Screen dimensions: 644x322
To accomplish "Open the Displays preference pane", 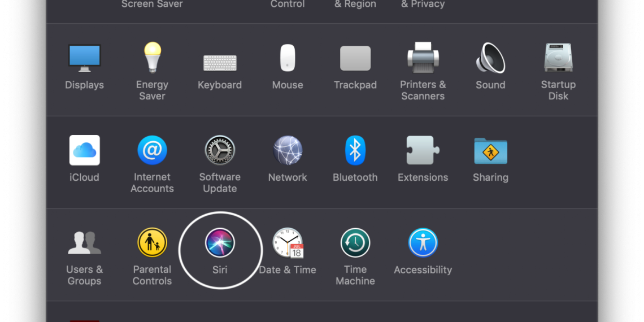I will [84, 59].
